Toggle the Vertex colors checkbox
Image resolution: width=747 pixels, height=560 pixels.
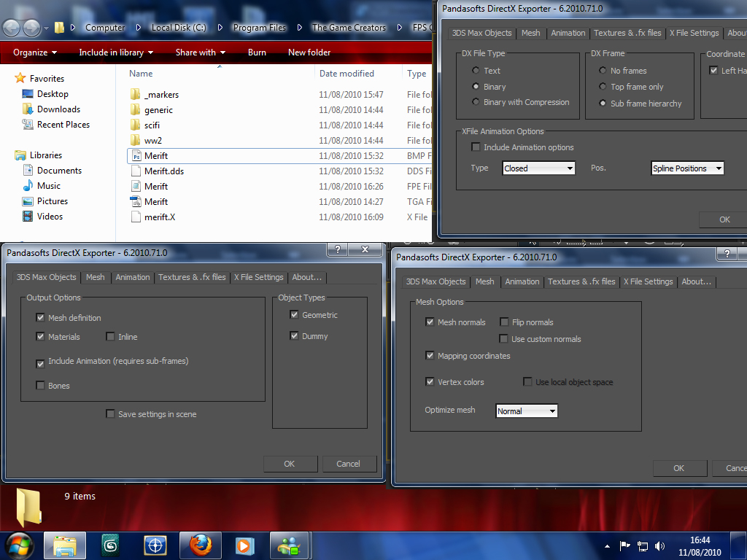pos(430,381)
